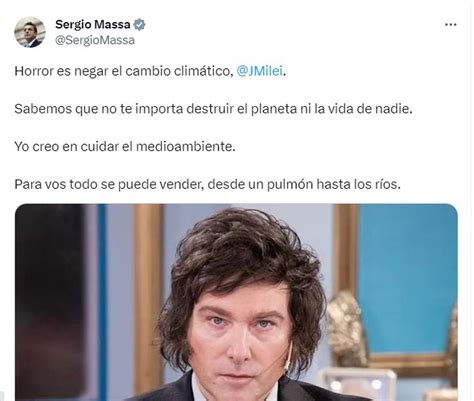The width and height of the screenshot is (474, 401).
Task: Open the tweet's three-dot more options menu
Action: point(450,24)
